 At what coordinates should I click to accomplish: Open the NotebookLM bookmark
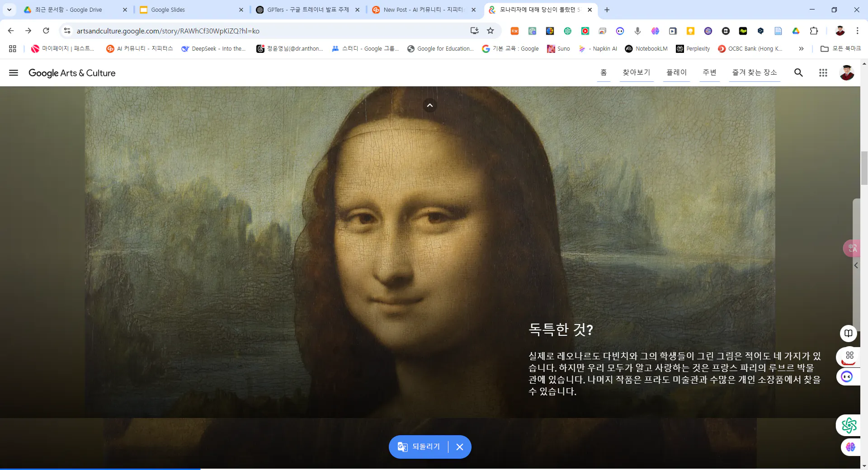tap(646, 48)
